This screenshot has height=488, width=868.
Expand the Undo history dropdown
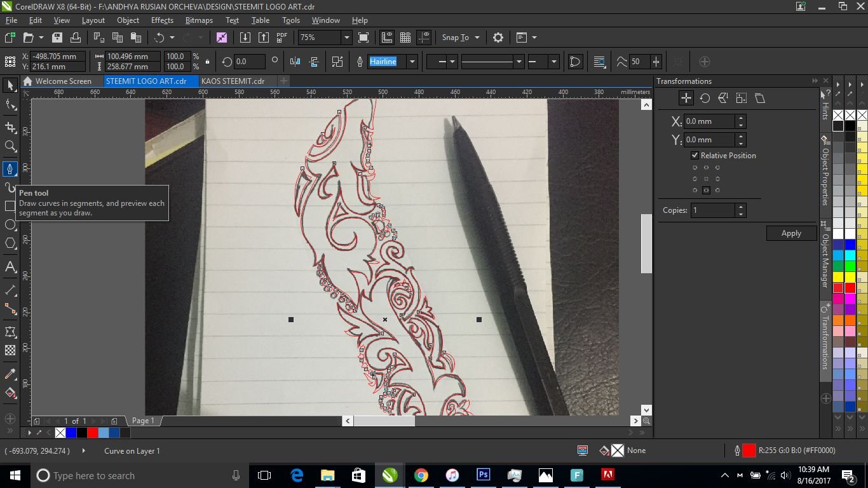pyautogui.click(x=172, y=37)
